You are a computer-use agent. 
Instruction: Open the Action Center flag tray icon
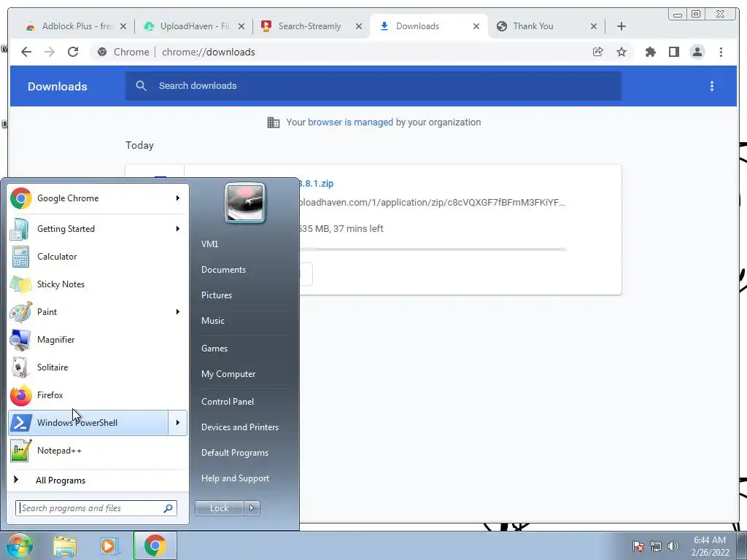[x=638, y=546]
